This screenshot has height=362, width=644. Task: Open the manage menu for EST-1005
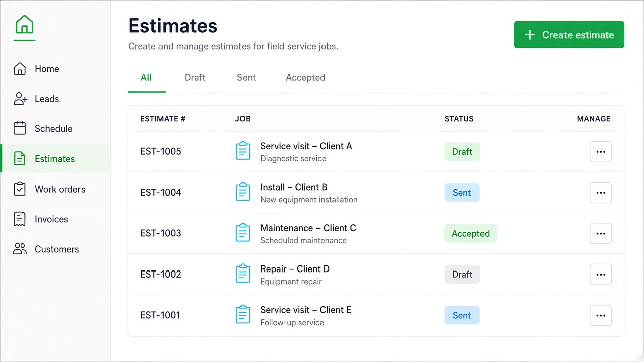[x=601, y=152]
